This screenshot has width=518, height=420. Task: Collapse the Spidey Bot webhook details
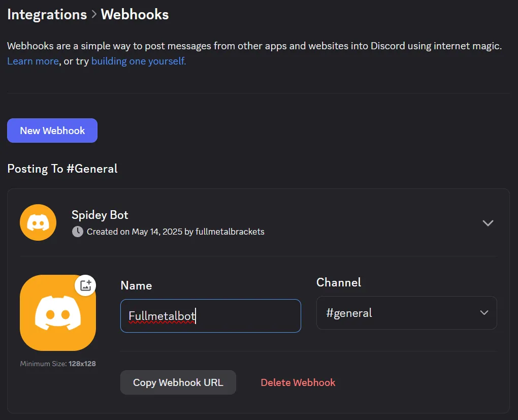(x=488, y=223)
